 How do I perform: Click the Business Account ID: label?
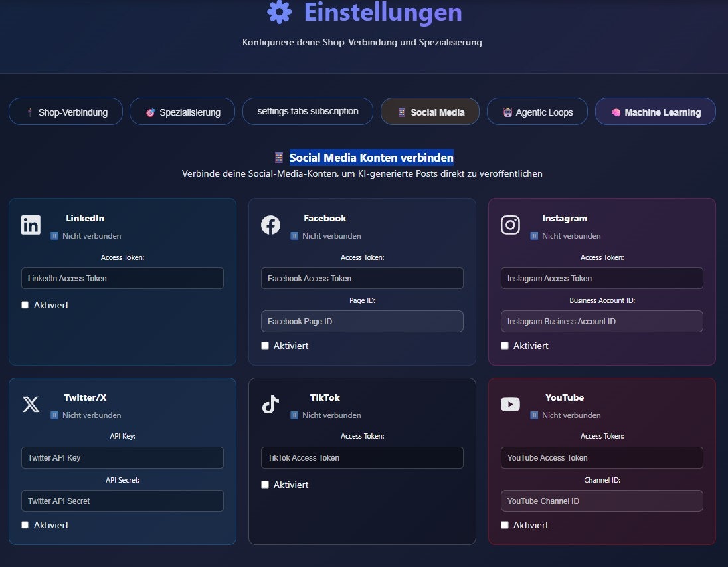(602, 300)
